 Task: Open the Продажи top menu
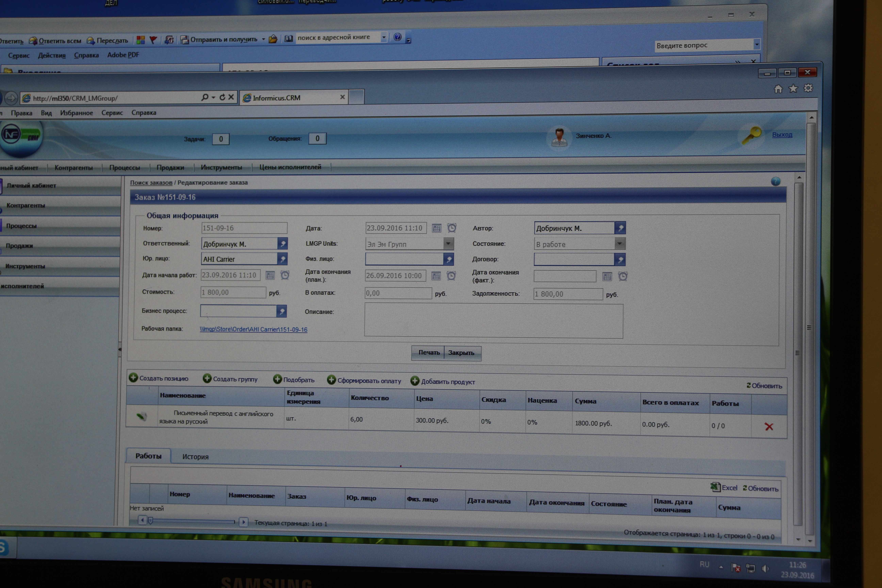(x=170, y=167)
